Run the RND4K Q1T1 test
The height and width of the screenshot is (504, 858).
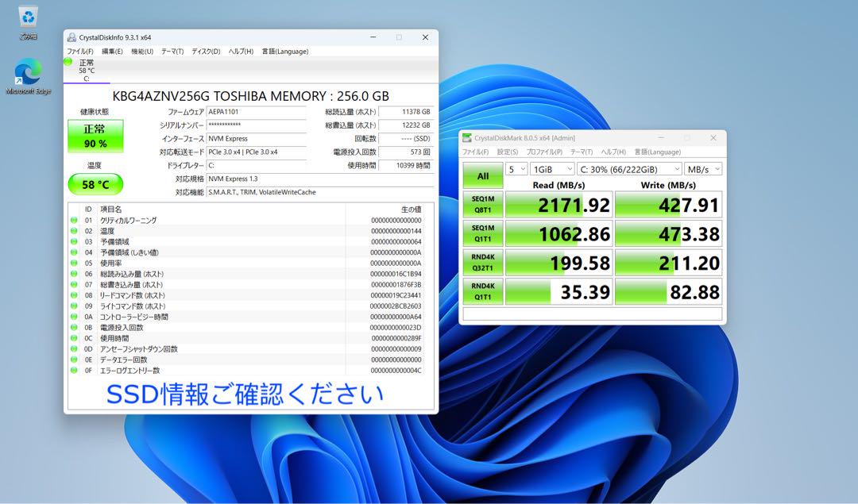483,291
